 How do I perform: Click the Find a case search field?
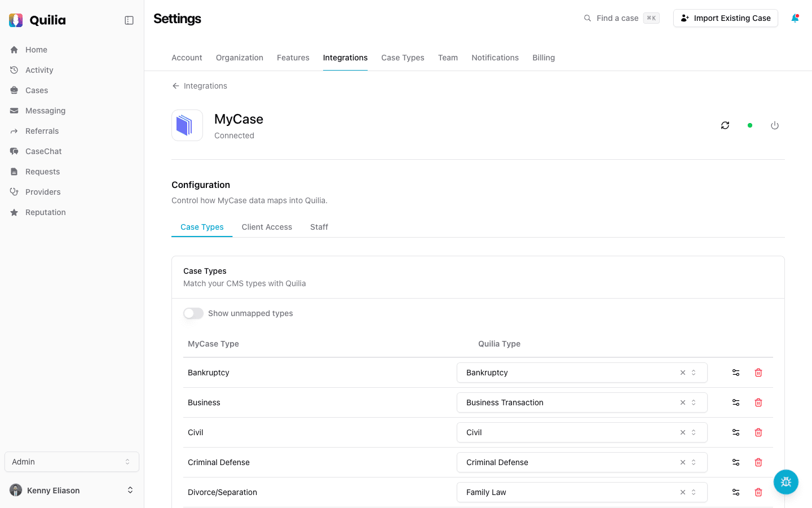621,18
